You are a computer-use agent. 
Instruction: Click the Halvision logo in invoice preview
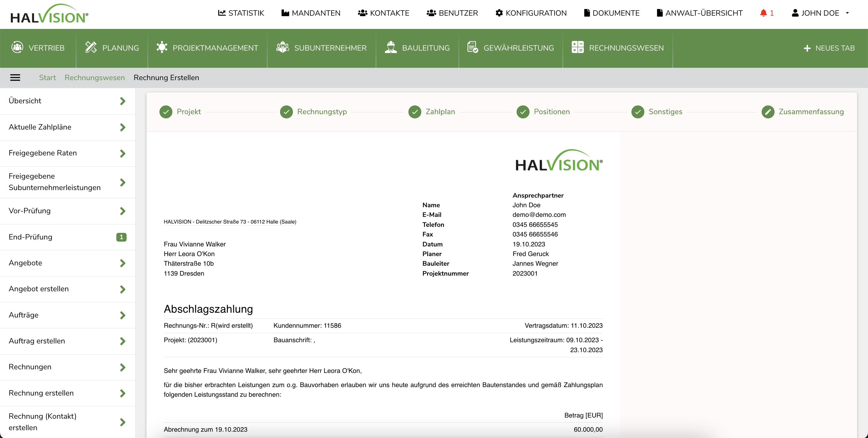click(559, 160)
